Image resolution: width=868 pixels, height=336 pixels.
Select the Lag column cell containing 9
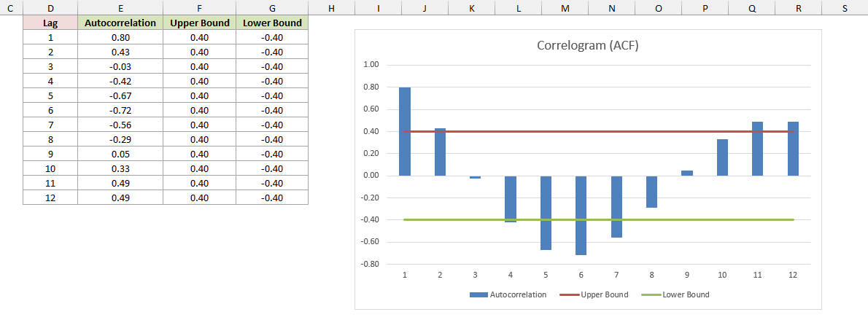50,154
